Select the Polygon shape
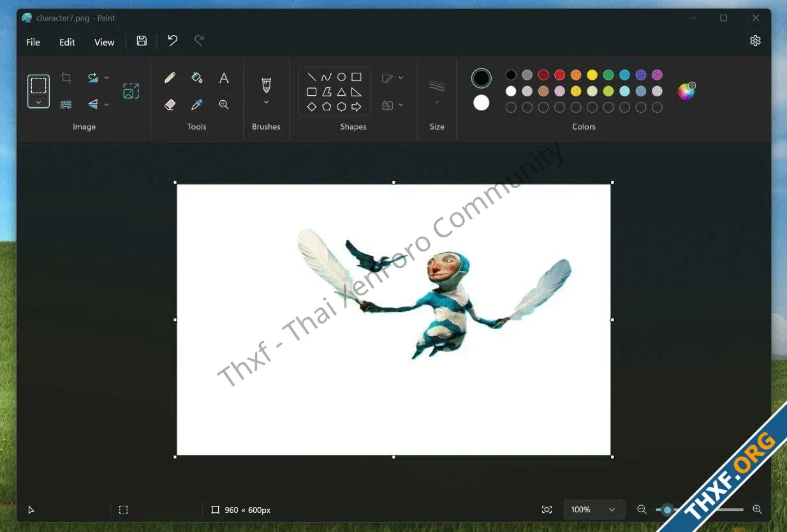This screenshot has height=532, width=787. click(327, 92)
